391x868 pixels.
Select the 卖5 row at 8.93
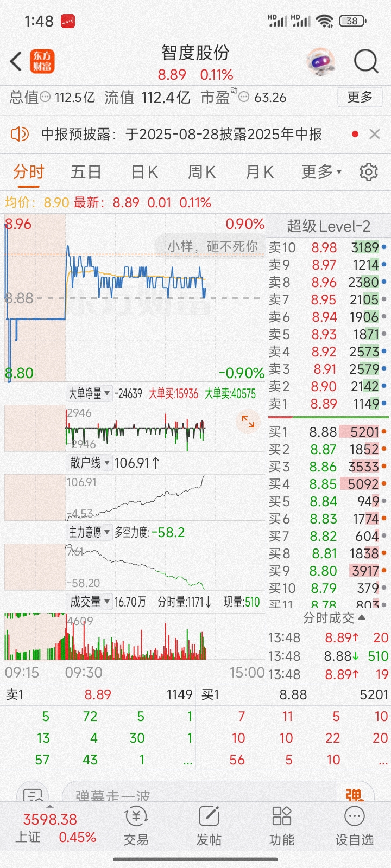(x=328, y=334)
